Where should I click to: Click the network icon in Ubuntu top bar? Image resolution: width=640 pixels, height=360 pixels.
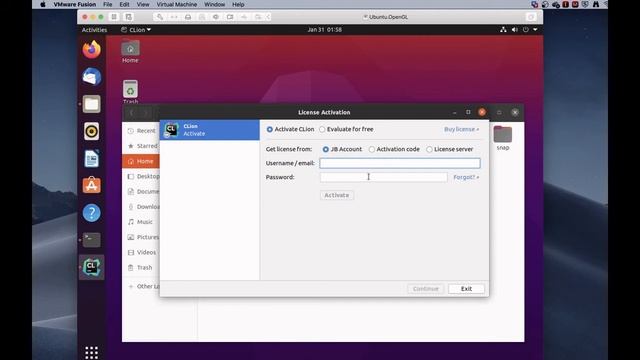click(503, 30)
